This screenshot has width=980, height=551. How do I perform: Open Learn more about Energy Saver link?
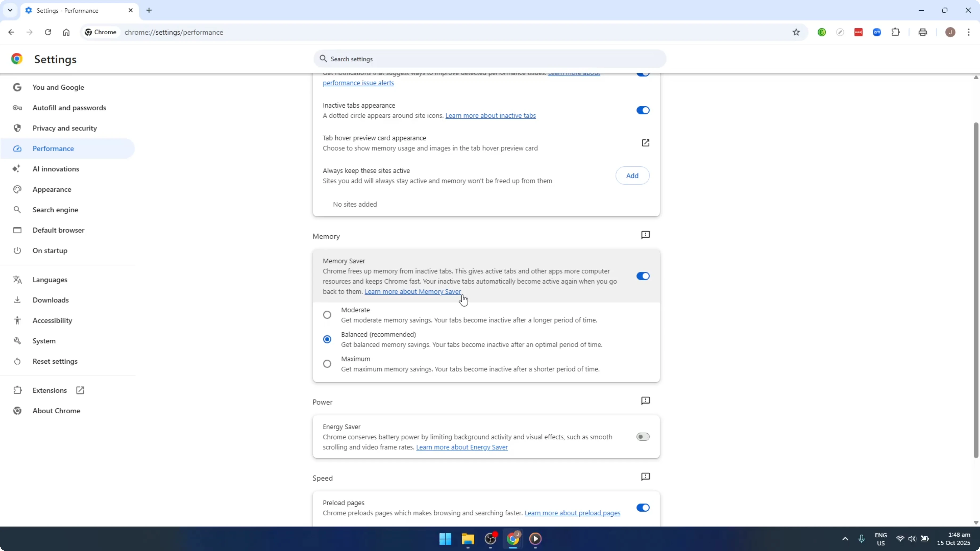(x=462, y=447)
